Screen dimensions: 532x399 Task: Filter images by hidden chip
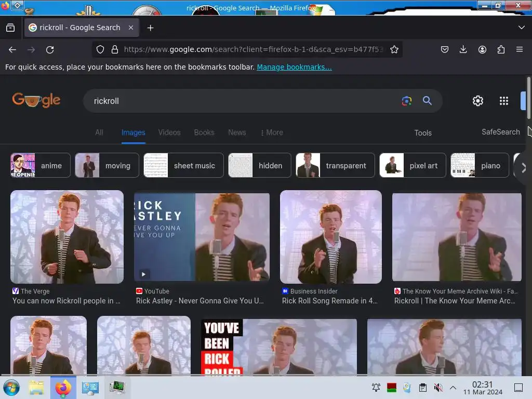coord(260,165)
